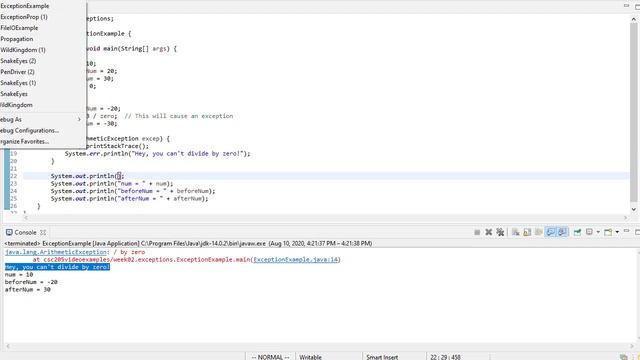The image size is (640, 360).
Task: Open the java.lang.ArithmeticException link
Action: click(56, 252)
